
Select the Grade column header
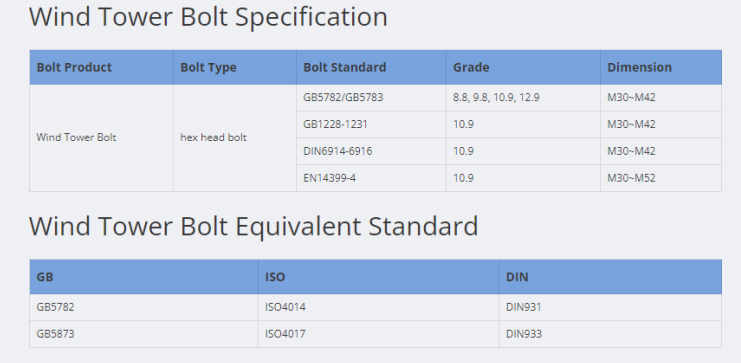[x=523, y=67]
